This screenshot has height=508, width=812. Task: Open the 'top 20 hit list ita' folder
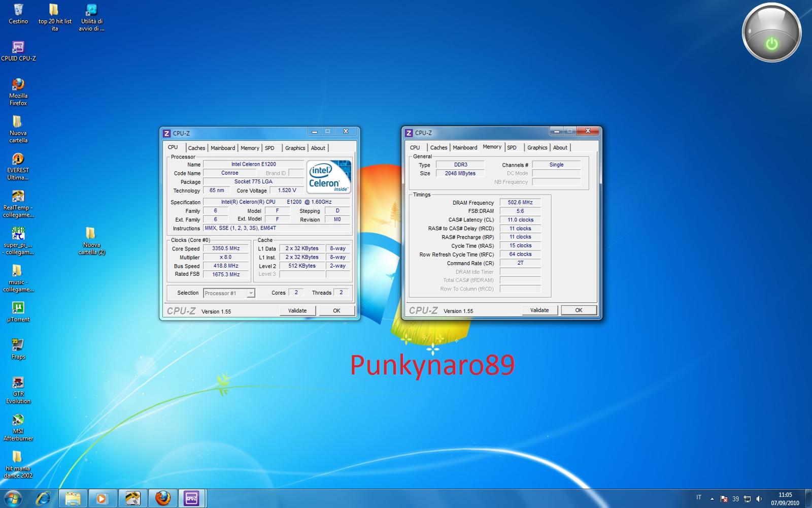[54, 17]
